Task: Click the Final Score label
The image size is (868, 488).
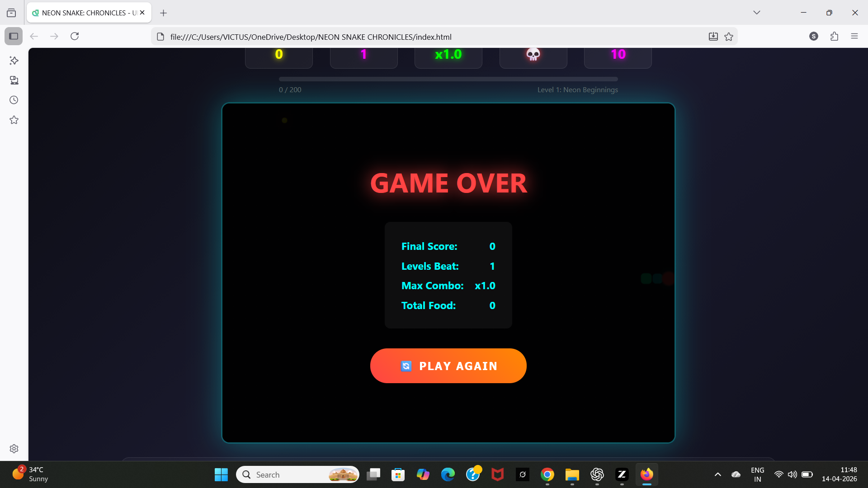Action: 429,246
